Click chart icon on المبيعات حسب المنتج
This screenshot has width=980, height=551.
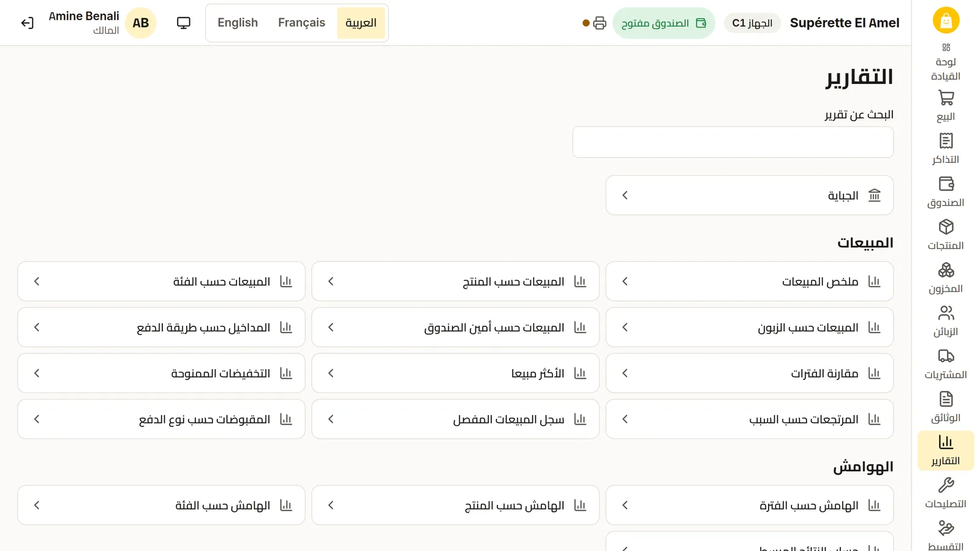click(x=580, y=282)
